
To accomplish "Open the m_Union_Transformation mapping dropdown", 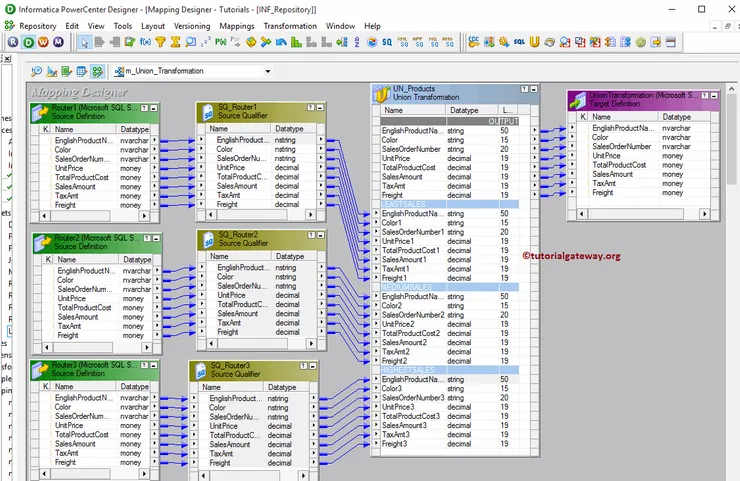I will coord(268,71).
